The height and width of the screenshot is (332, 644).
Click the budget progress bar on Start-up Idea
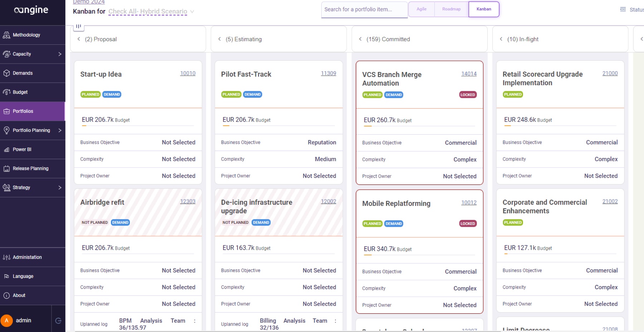pyautogui.click(x=138, y=126)
